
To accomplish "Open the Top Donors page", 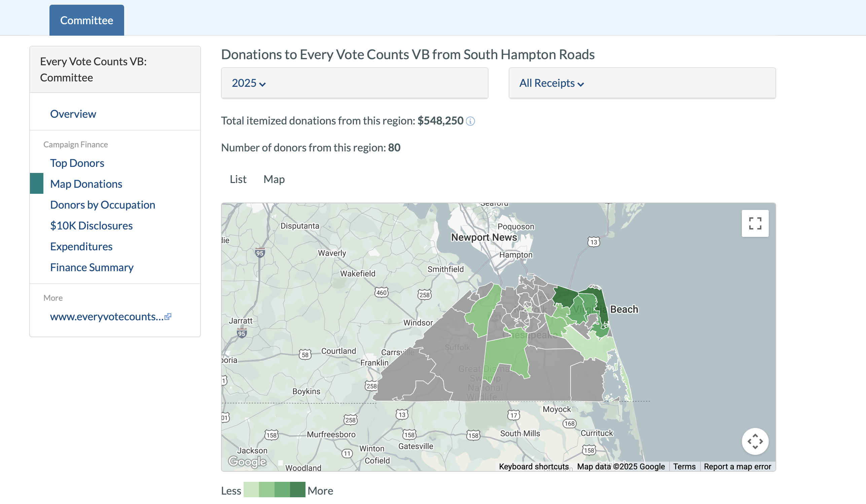I will (77, 163).
